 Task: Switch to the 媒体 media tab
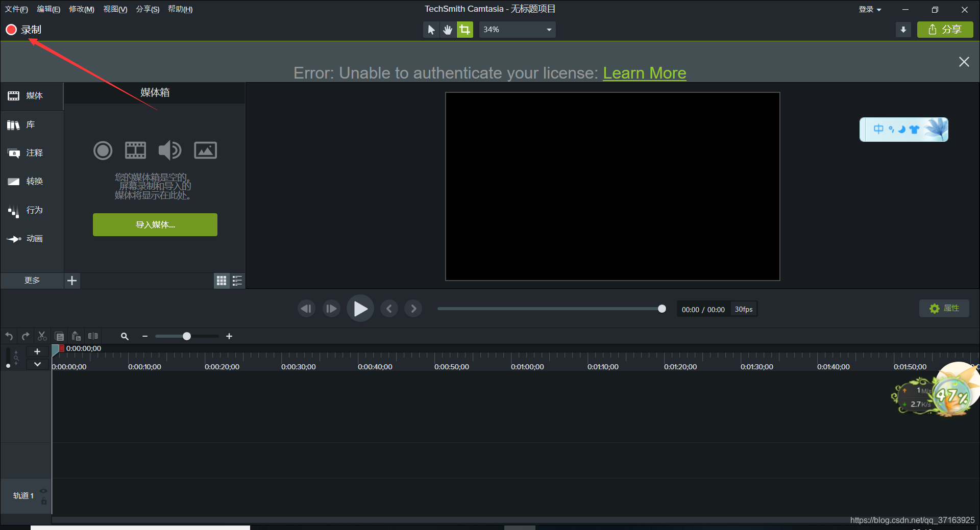32,96
